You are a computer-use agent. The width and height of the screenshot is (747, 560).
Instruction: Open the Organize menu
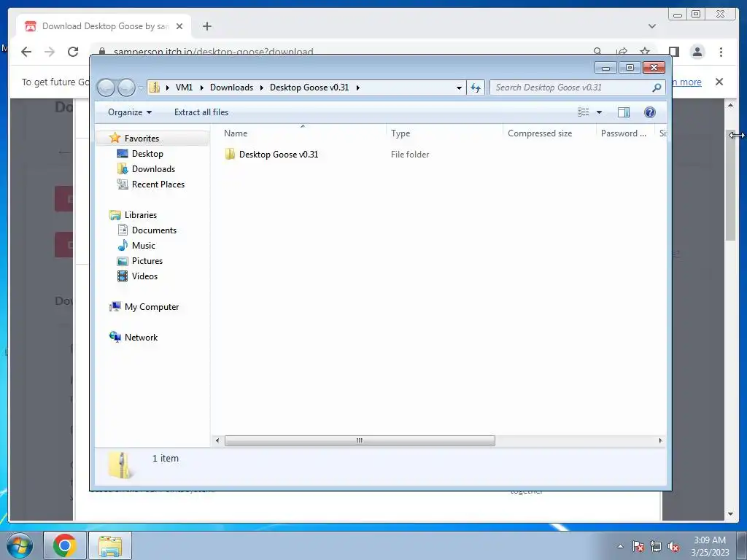[x=130, y=112]
